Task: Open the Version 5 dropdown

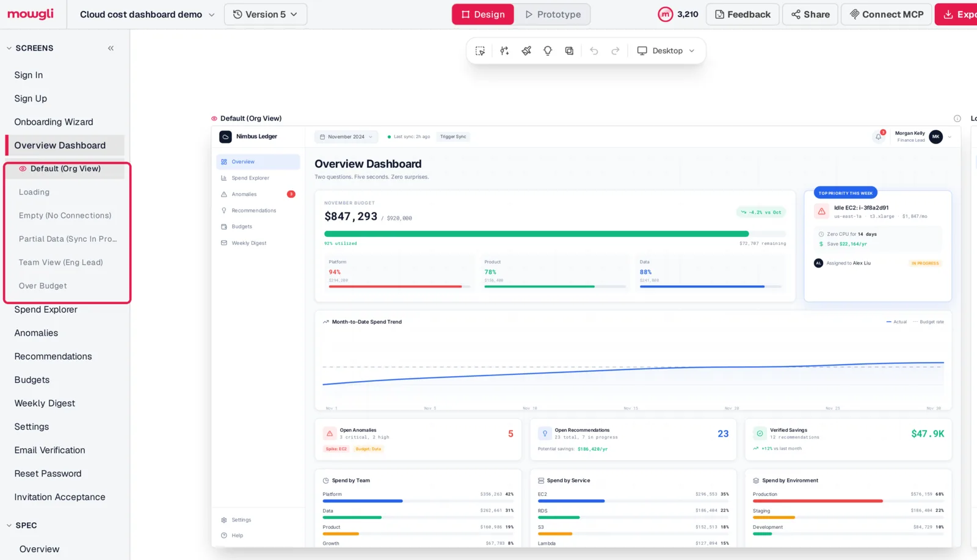Action: (266, 14)
